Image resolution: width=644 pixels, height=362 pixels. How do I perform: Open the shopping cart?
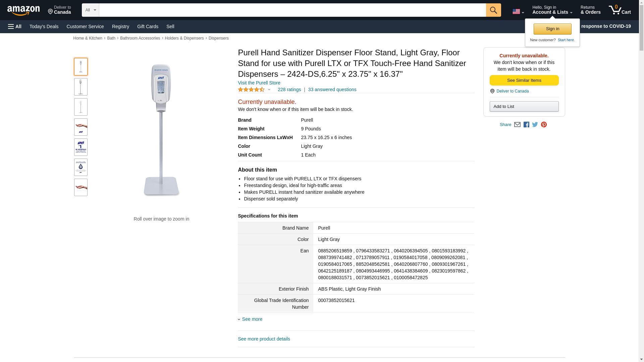pos(620,10)
